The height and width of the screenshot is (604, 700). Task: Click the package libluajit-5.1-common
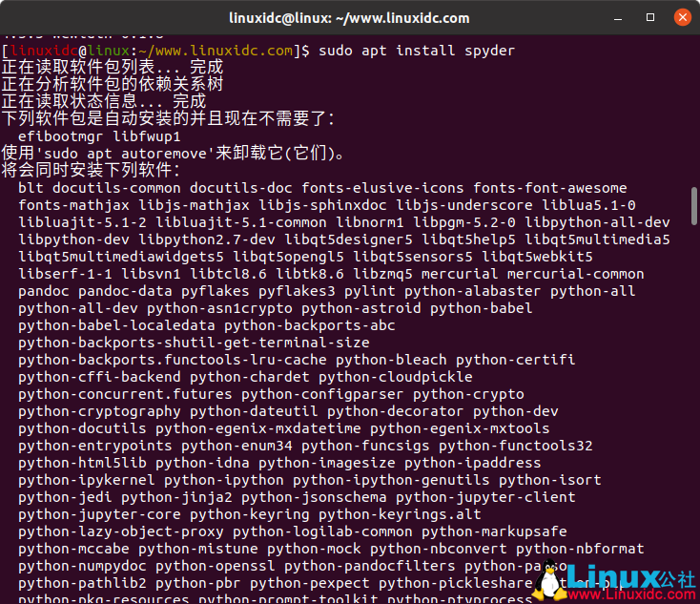tap(241, 222)
